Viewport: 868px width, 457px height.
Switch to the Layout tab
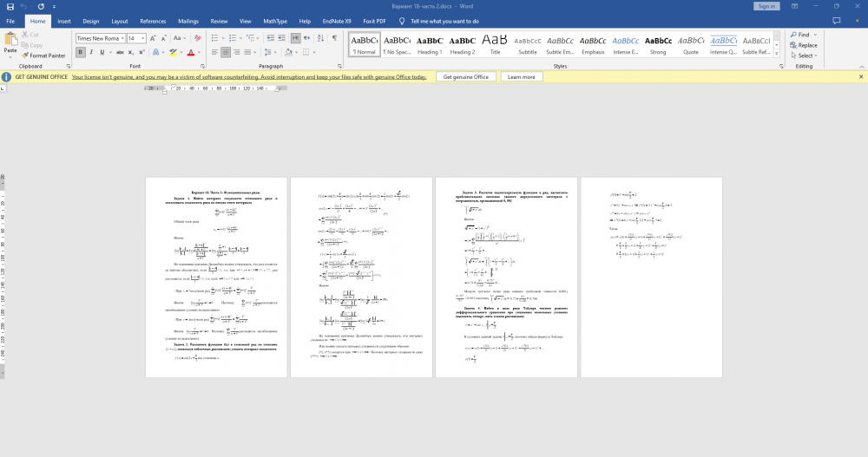[x=120, y=21]
